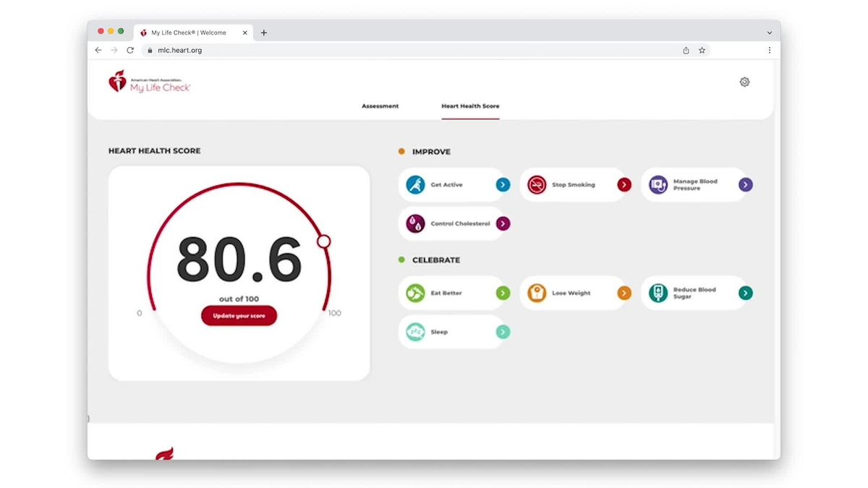
Task: Click the Stop Smoking no-cigarette icon
Action: [537, 184]
